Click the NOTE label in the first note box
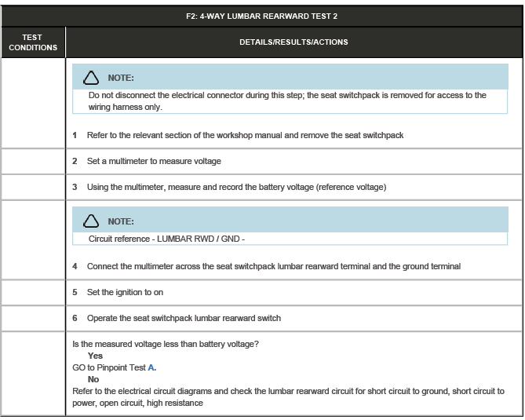 click(121, 78)
